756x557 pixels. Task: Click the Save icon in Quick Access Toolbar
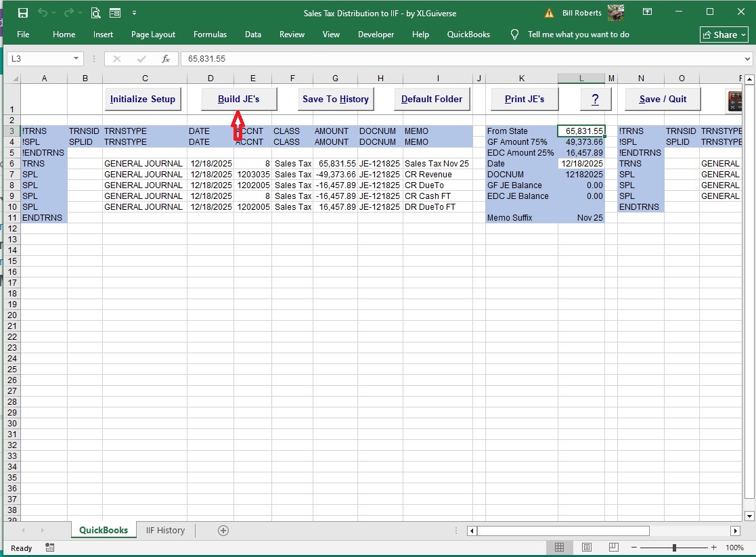click(x=23, y=13)
